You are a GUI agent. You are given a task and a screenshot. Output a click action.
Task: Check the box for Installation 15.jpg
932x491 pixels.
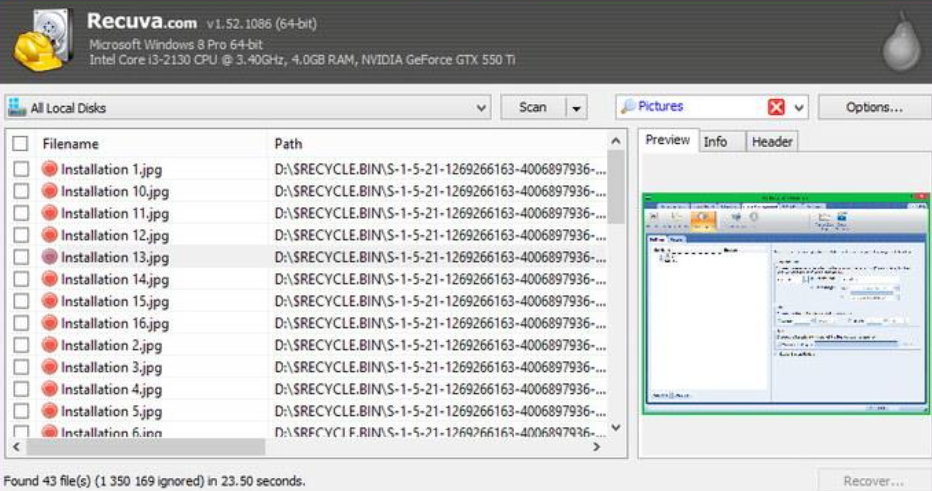(x=21, y=301)
